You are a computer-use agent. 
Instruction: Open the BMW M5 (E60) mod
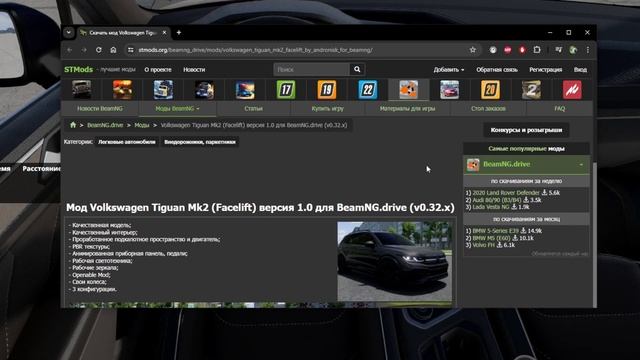click(x=491, y=238)
